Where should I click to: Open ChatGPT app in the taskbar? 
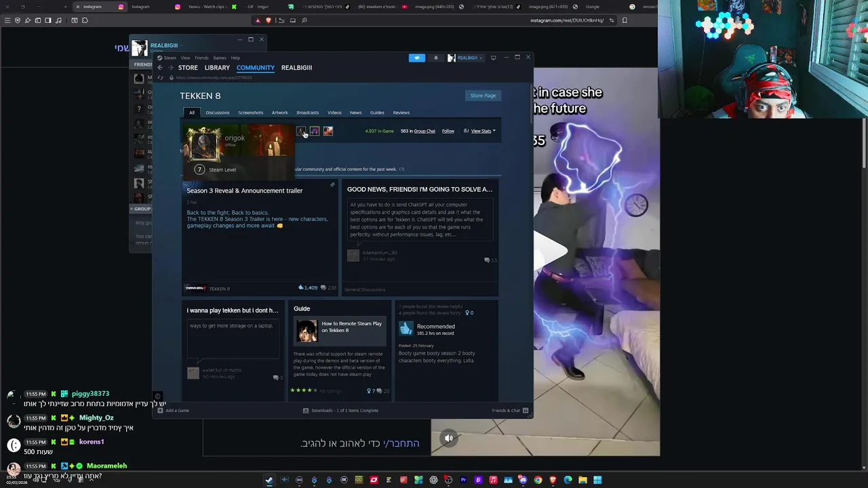[x=433, y=480]
